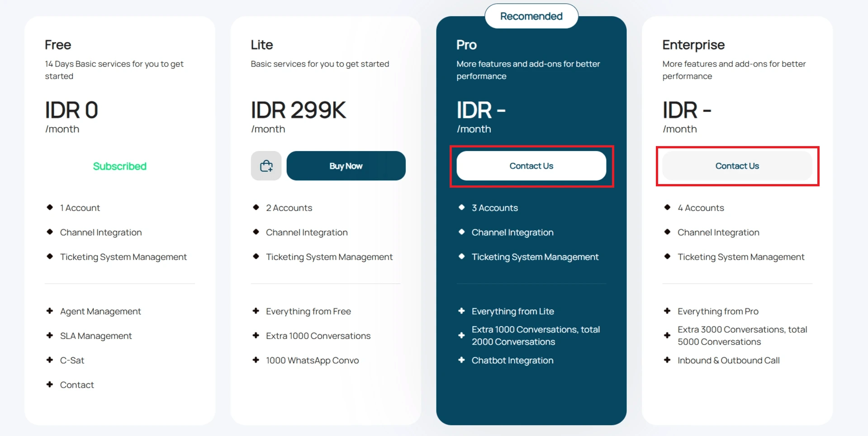Click the Lite plan title
Viewport: 868px width, 436px height.
click(262, 45)
